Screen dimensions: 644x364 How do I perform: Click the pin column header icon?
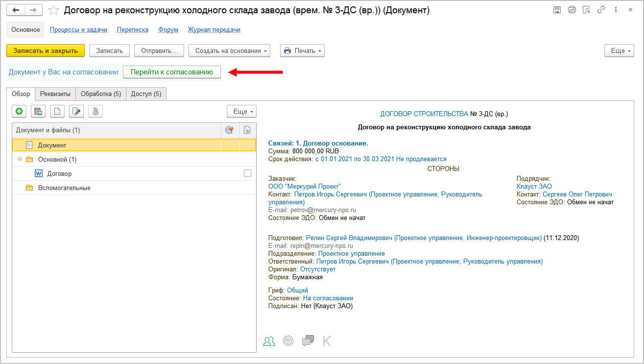tap(229, 130)
